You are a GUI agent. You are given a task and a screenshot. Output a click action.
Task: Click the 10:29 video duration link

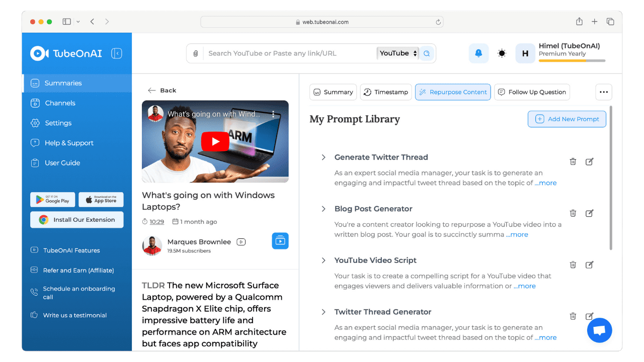click(x=157, y=222)
